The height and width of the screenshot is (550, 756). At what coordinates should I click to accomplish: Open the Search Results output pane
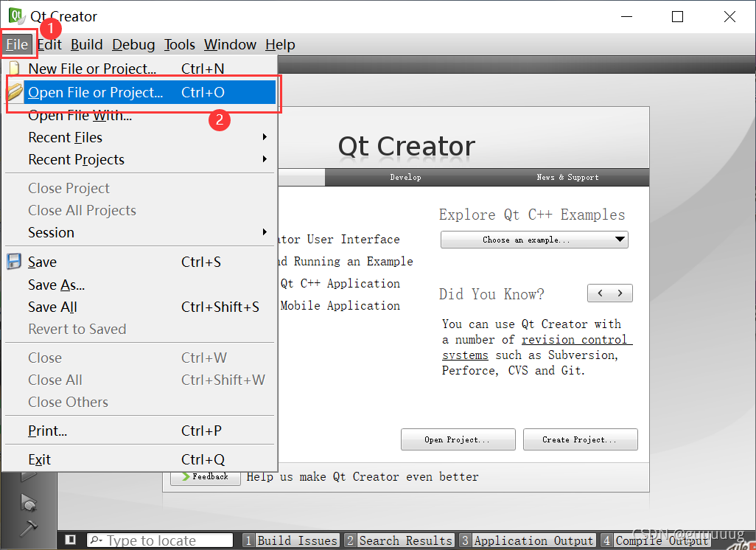[399, 540]
